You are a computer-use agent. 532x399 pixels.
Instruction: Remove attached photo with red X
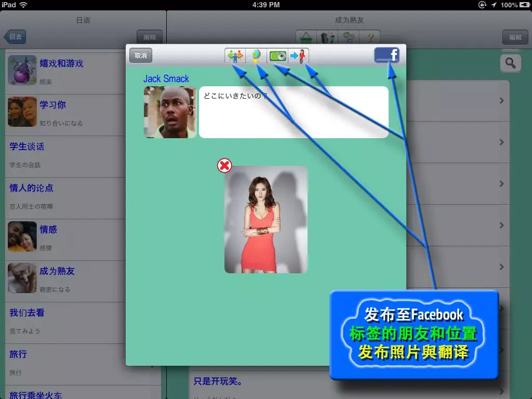[x=224, y=166]
